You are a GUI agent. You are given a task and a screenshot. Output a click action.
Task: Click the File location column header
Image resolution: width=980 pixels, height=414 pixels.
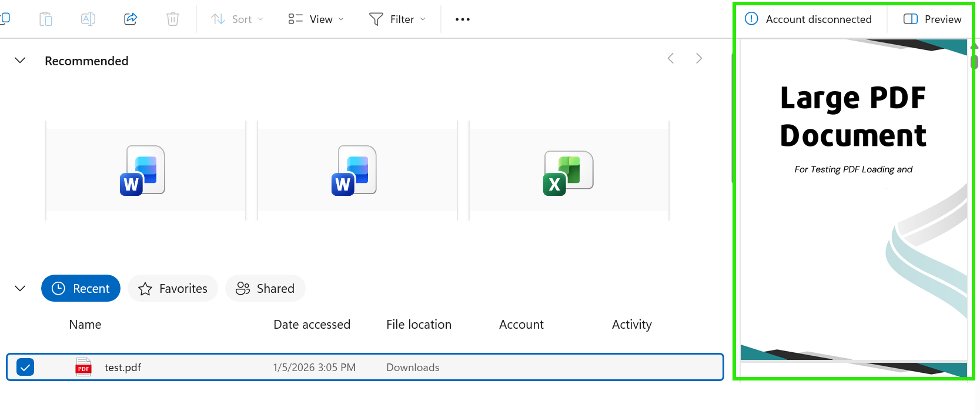(419, 325)
